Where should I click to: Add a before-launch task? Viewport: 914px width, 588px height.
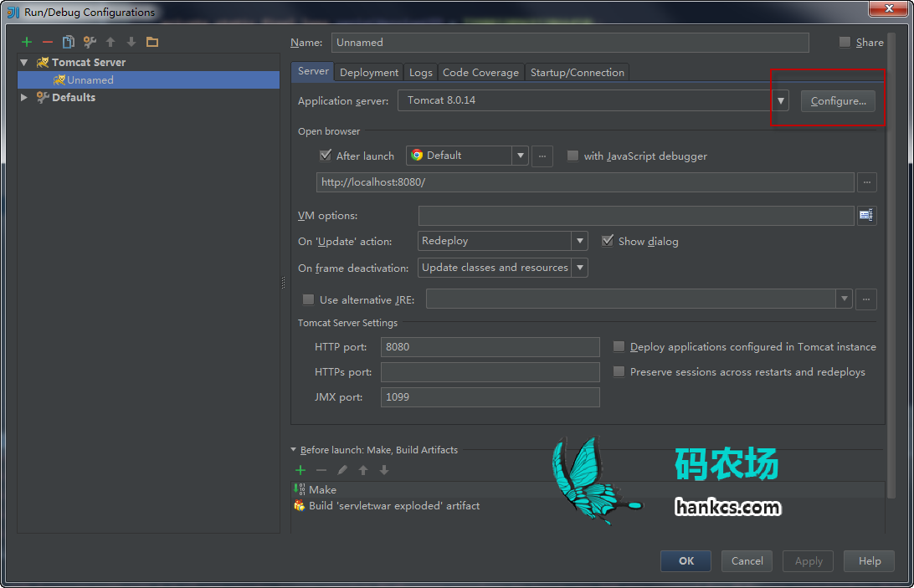(300, 470)
